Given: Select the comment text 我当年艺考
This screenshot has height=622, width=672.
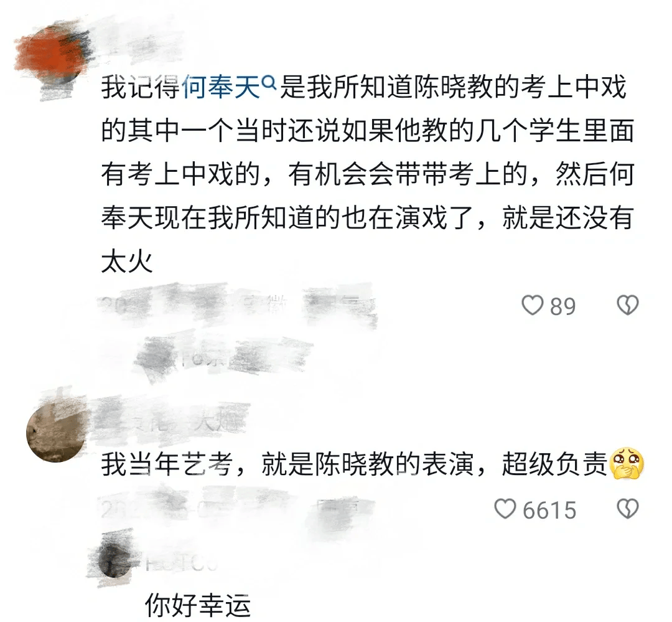Looking at the screenshot, I should click(167, 464).
